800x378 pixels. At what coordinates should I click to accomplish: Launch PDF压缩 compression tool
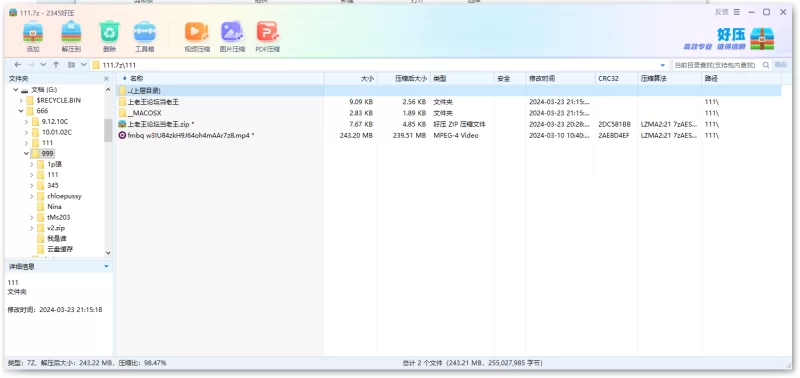point(267,32)
